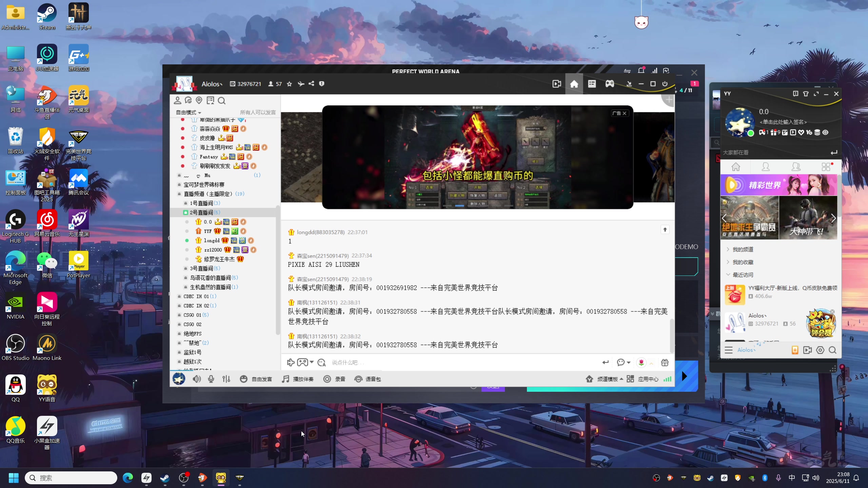The height and width of the screenshot is (488, 868).
Task: Click the search magnifier above channel tree
Action: click(222, 101)
